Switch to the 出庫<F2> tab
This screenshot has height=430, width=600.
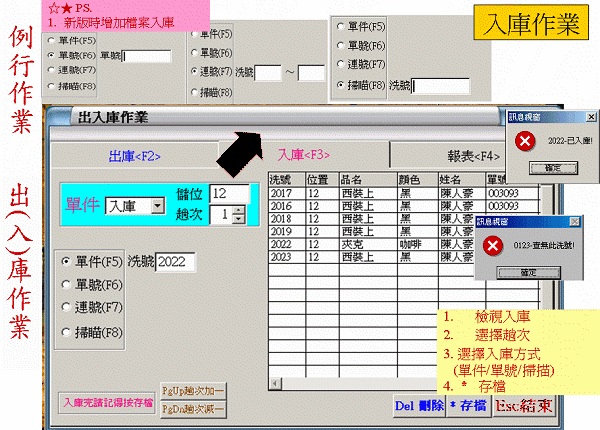tap(134, 156)
